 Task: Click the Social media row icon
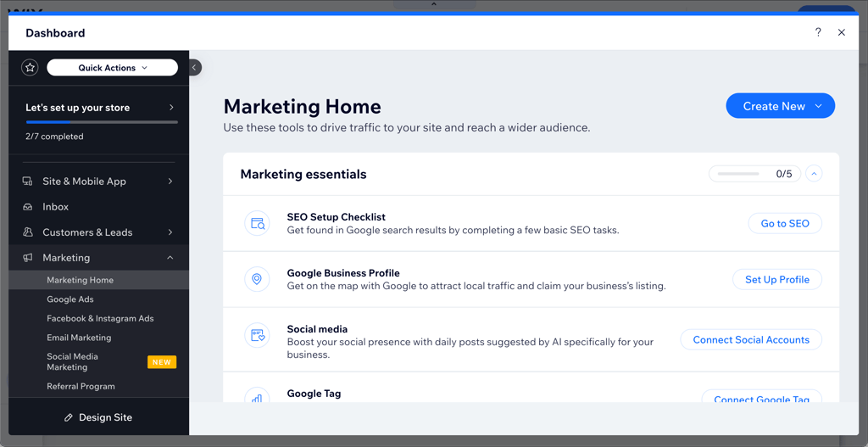pos(257,335)
